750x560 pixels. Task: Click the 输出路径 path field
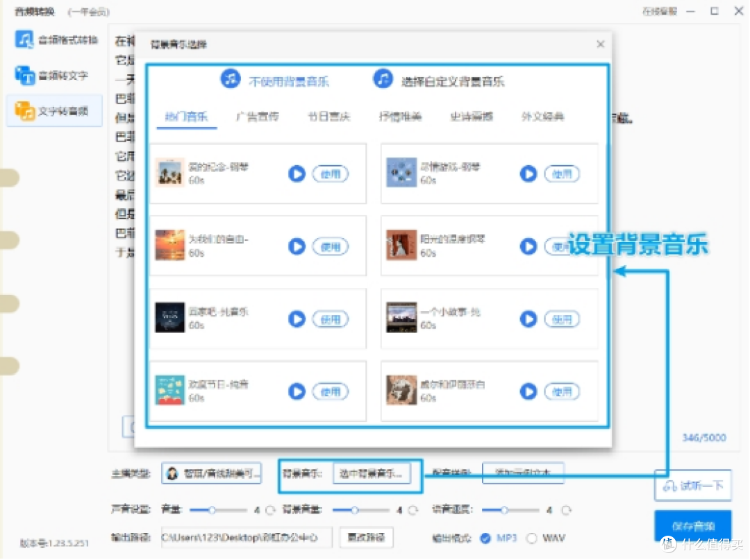tap(247, 538)
